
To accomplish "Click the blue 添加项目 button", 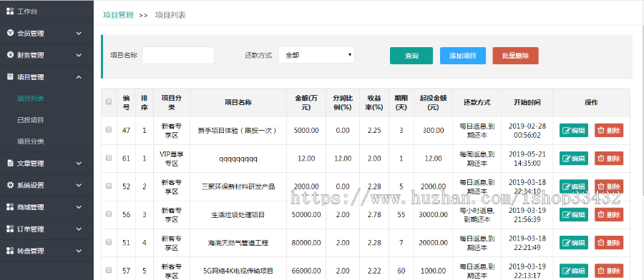I will (463, 56).
